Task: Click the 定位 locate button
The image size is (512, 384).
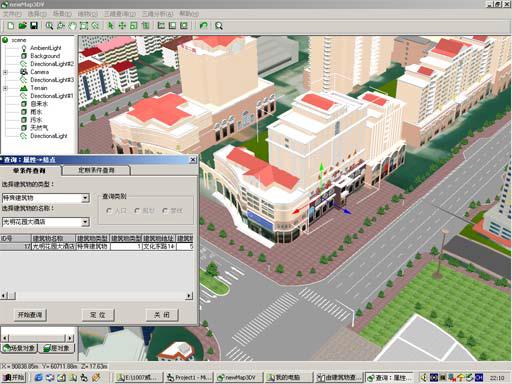Action: pyautogui.click(x=98, y=315)
